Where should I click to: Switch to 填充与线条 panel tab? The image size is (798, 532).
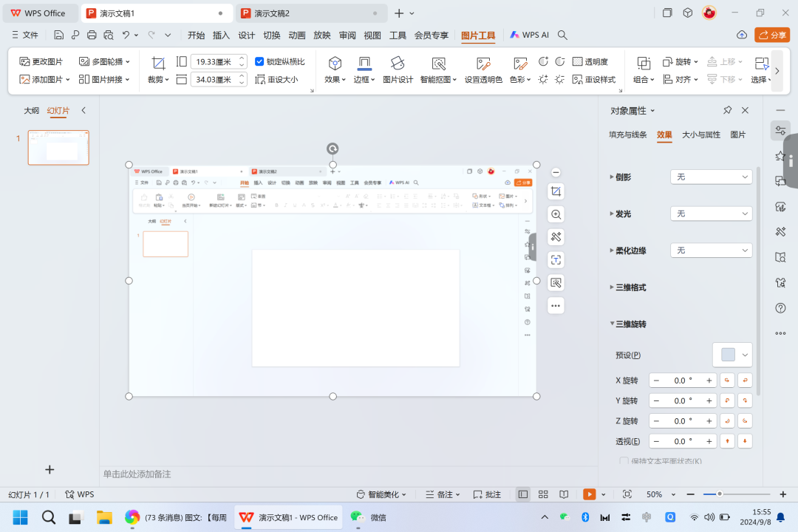coord(627,135)
